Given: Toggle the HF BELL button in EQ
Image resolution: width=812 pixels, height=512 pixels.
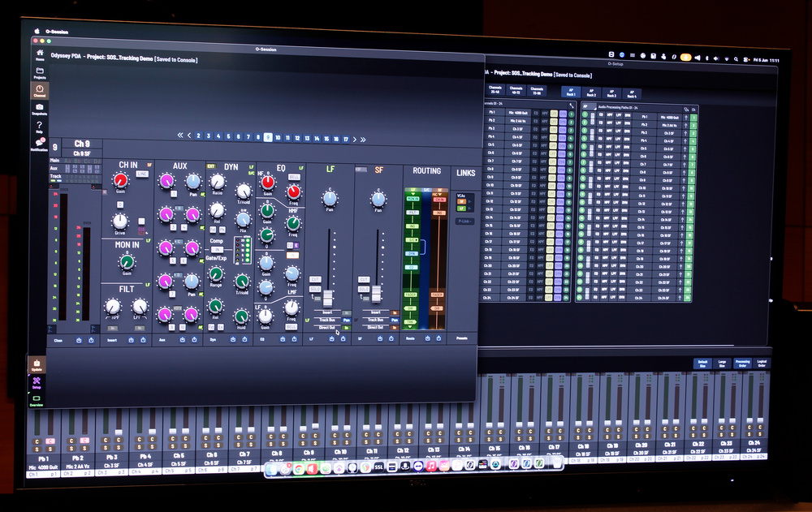Looking at the screenshot, I should tap(294, 177).
